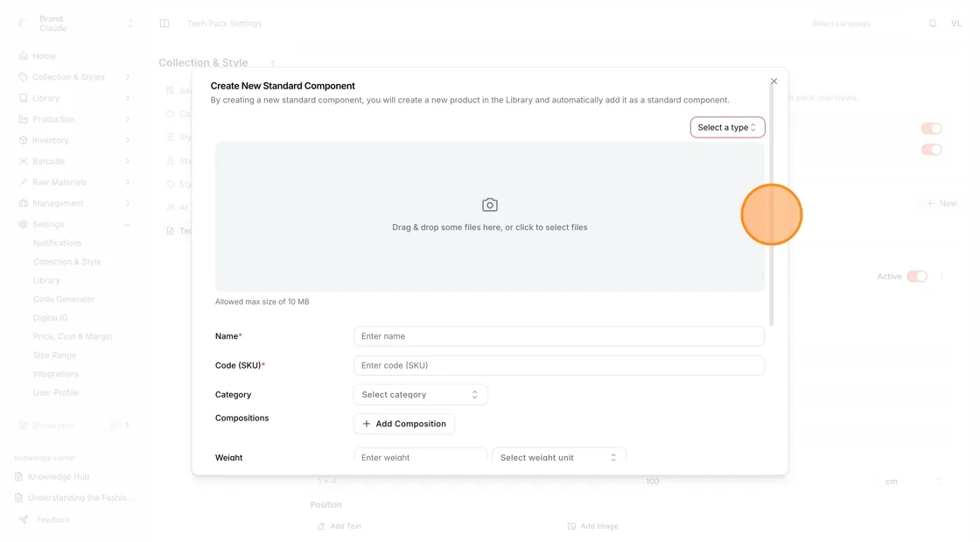Collapse the Collection & Style panel arrow
The width and height of the screenshot is (980, 542).
click(x=273, y=63)
